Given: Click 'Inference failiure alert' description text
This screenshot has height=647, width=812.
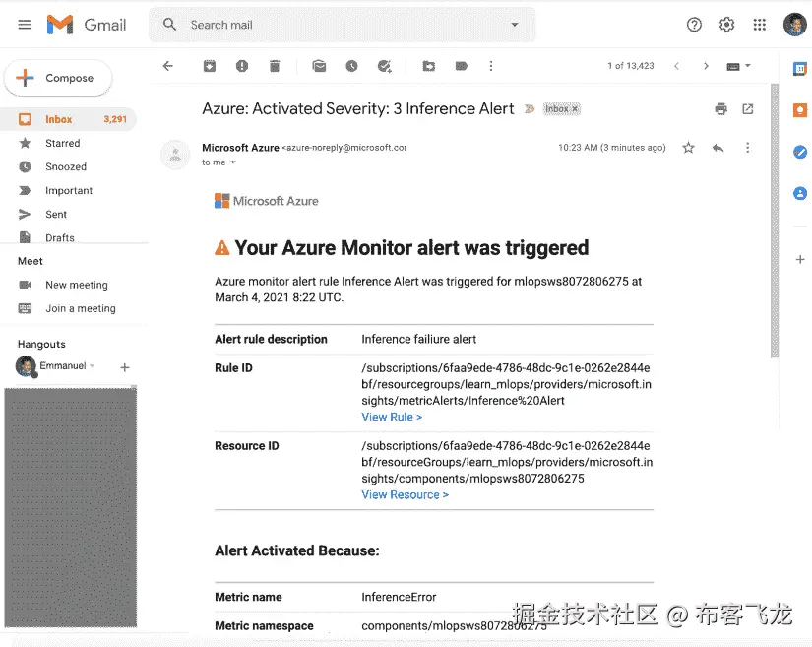Looking at the screenshot, I should pyautogui.click(x=418, y=339).
